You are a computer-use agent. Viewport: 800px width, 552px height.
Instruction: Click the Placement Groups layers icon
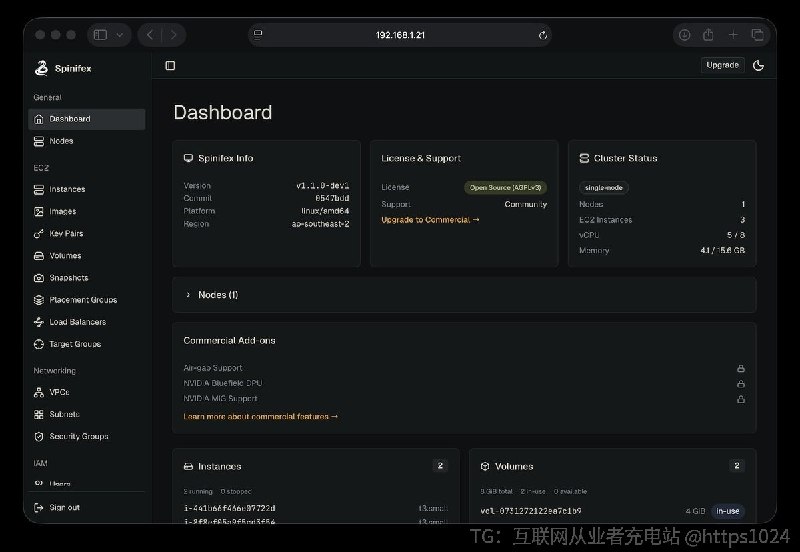(39, 300)
